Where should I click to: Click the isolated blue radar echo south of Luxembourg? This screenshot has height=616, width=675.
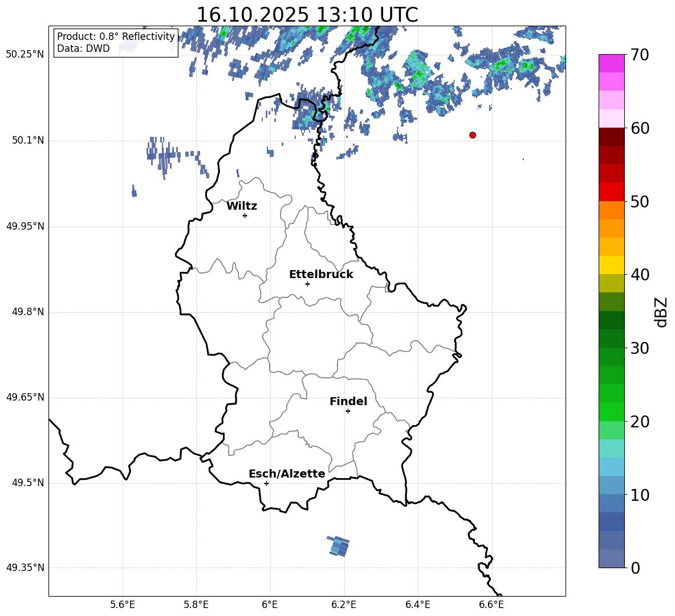click(x=339, y=546)
